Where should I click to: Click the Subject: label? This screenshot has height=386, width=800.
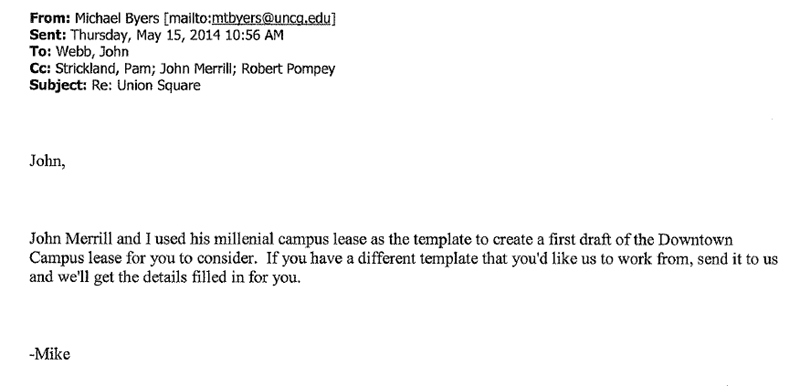point(58,85)
